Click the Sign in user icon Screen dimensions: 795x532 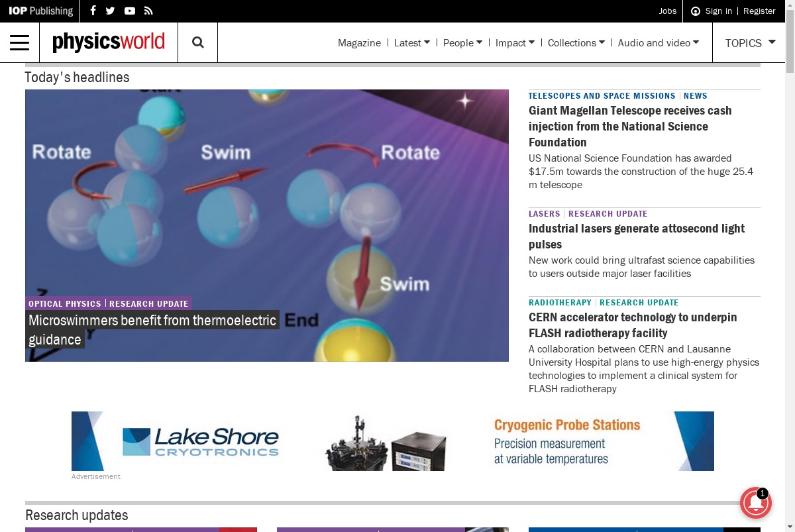696,11
